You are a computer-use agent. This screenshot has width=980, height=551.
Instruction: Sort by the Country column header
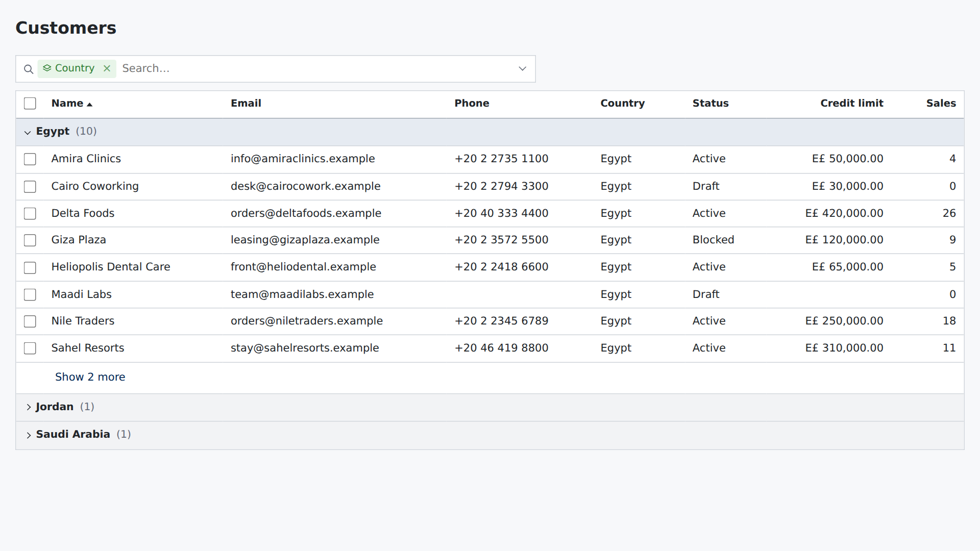pos(622,103)
